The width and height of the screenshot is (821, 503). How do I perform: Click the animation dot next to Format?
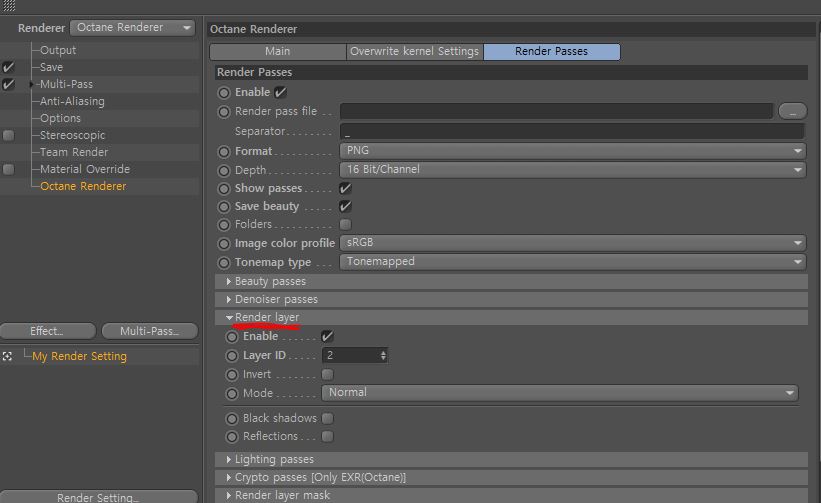(x=224, y=152)
